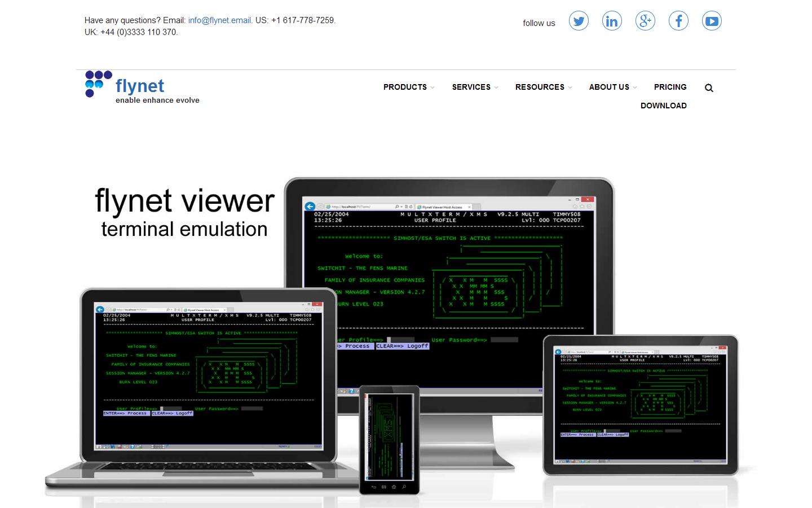
Task: Tap the search icon on phone mockup
Action: click(x=404, y=487)
